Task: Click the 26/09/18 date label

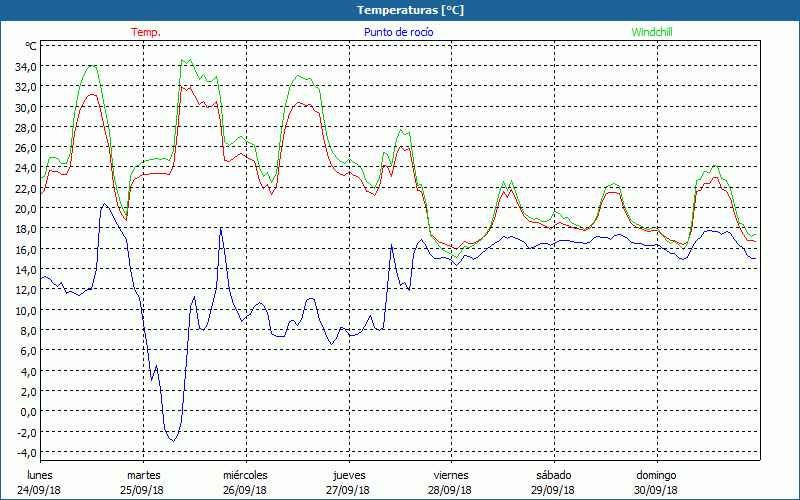Action: pos(245,490)
